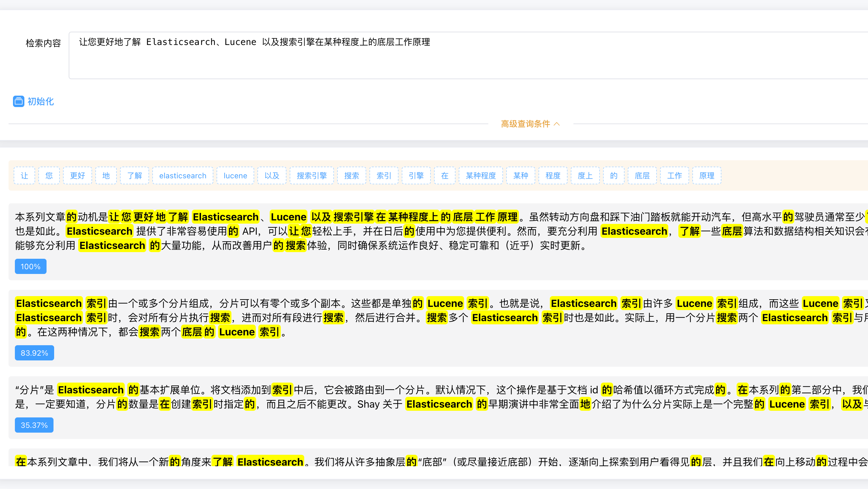Click the 35.37% match score badge
The width and height of the screenshot is (868, 489).
(x=34, y=425)
